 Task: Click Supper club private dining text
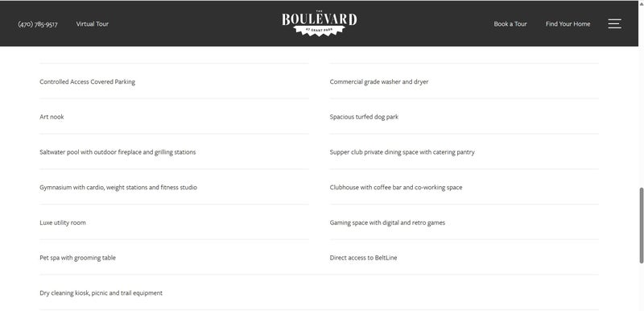tap(402, 152)
